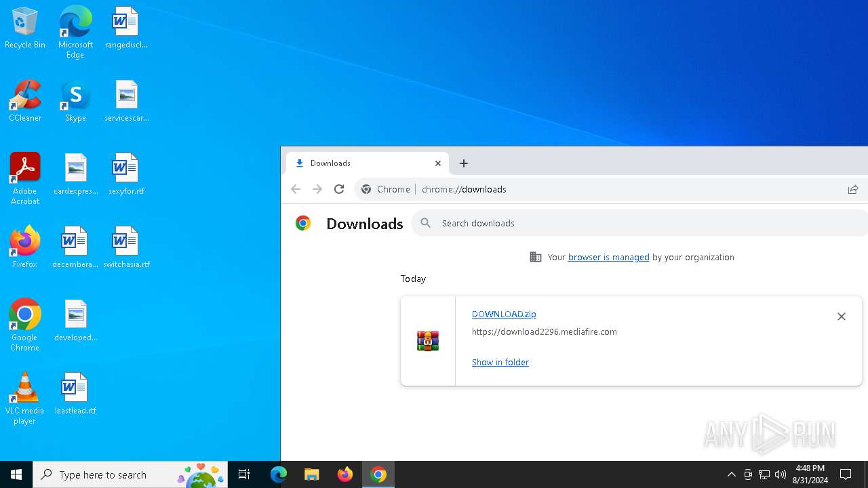
Task: Launch Skype from the desktop
Action: (x=75, y=101)
